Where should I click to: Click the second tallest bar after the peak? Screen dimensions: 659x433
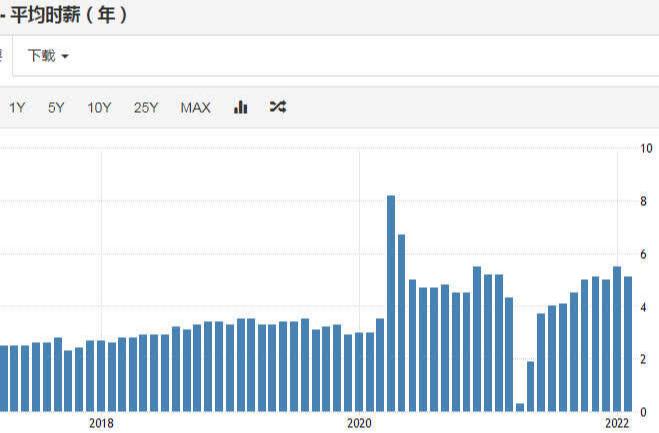pos(402,322)
